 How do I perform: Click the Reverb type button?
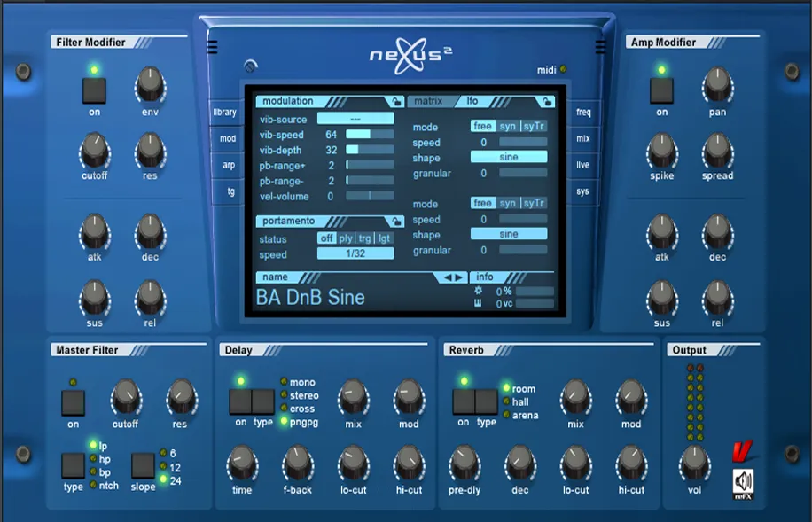pyautogui.click(x=487, y=401)
